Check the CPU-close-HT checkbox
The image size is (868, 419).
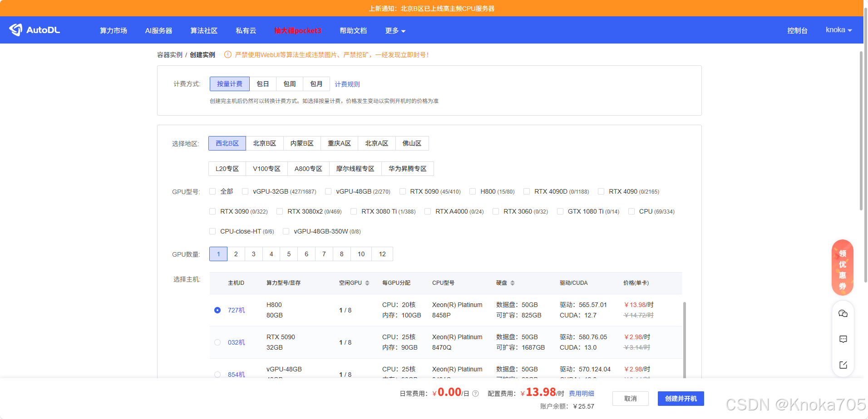coord(212,231)
